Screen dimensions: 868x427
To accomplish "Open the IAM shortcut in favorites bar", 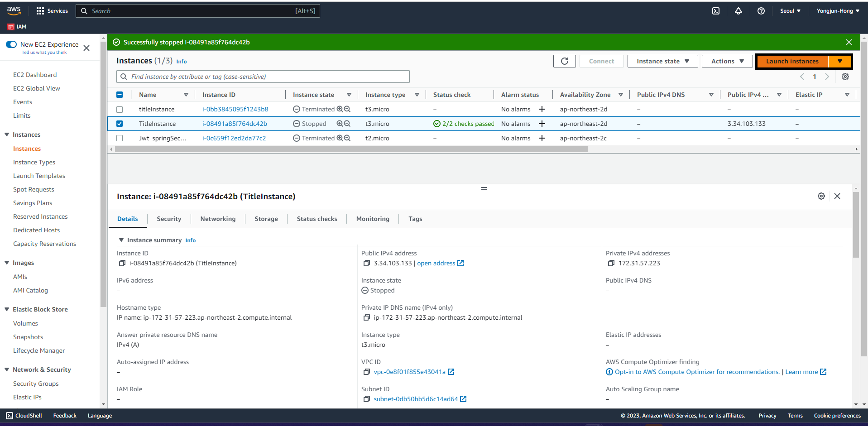I will click(17, 27).
